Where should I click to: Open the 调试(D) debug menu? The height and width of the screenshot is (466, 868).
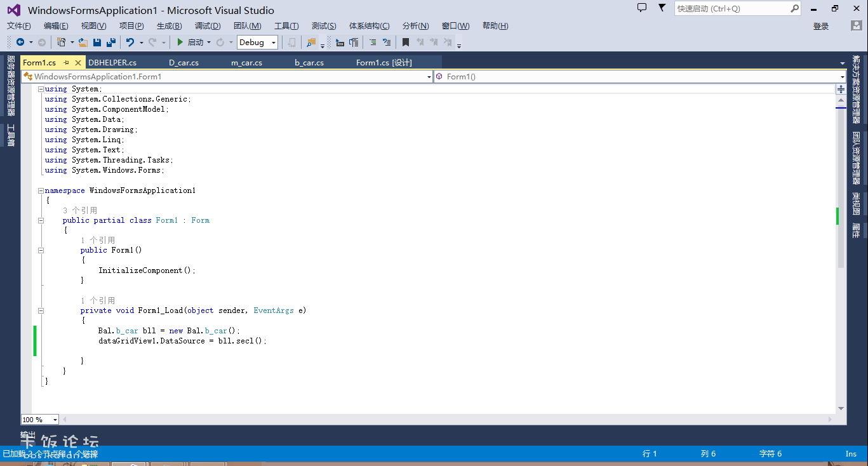(208, 26)
